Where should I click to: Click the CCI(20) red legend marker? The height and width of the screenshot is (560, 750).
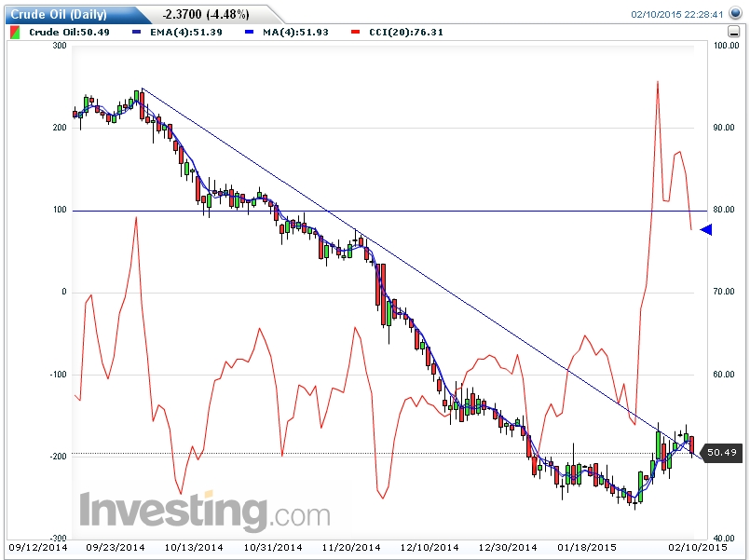click(355, 32)
